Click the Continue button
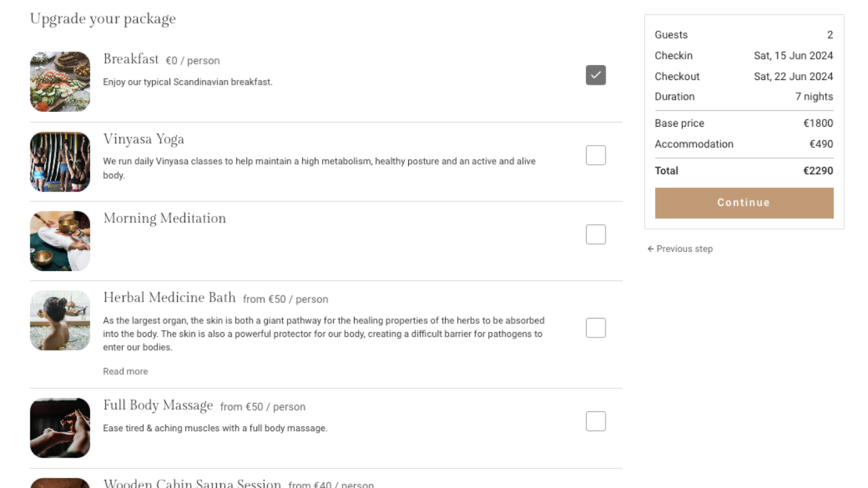The image size is (868, 488). click(x=744, y=203)
